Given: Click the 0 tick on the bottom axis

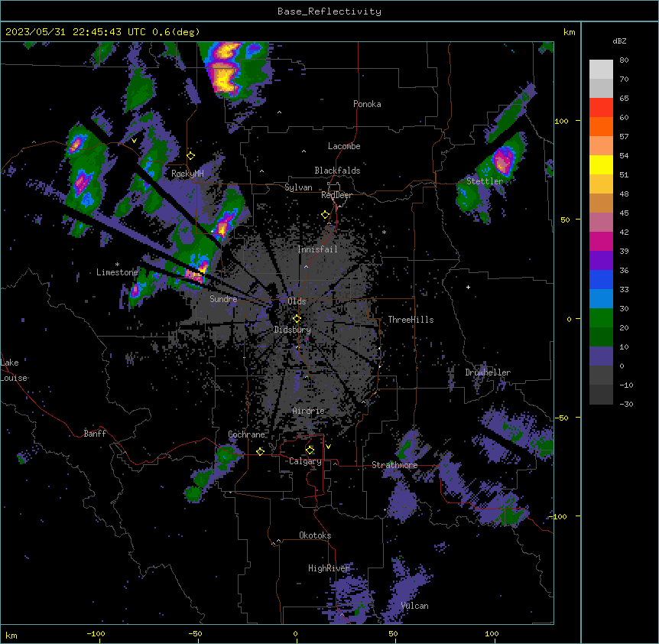Looking at the screenshot, I should pos(295,633).
